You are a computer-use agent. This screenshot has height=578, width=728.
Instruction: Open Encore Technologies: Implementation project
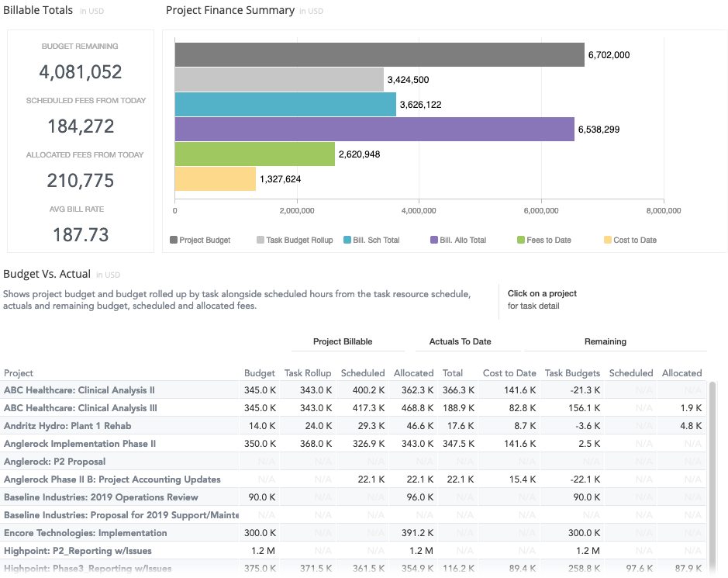pyautogui.click(x=85, y=533)
